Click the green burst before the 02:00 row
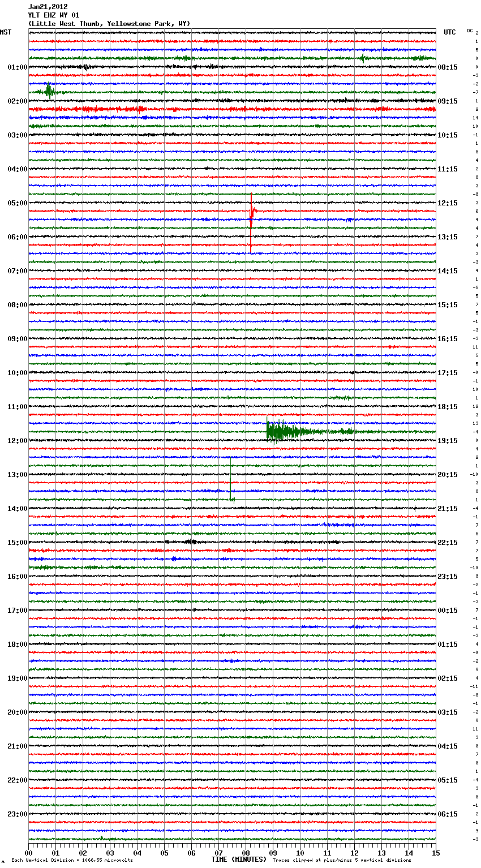 coord(49,92)
